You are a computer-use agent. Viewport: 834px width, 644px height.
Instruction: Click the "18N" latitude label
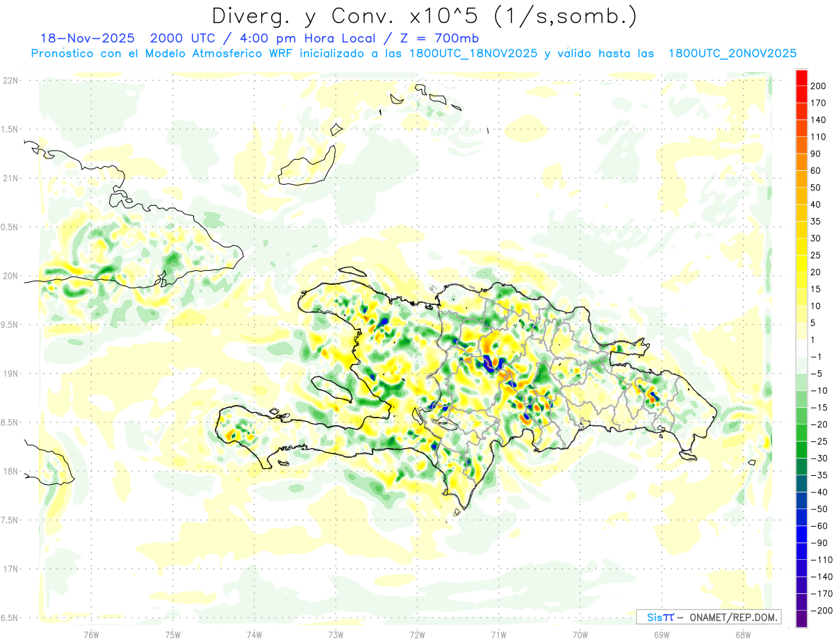coord(10,471)
